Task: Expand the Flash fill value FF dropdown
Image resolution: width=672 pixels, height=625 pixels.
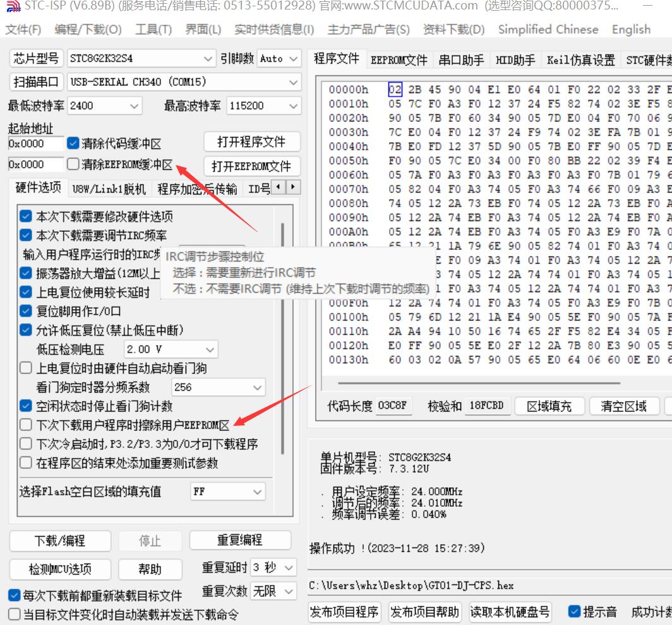Action: [257, 492]
